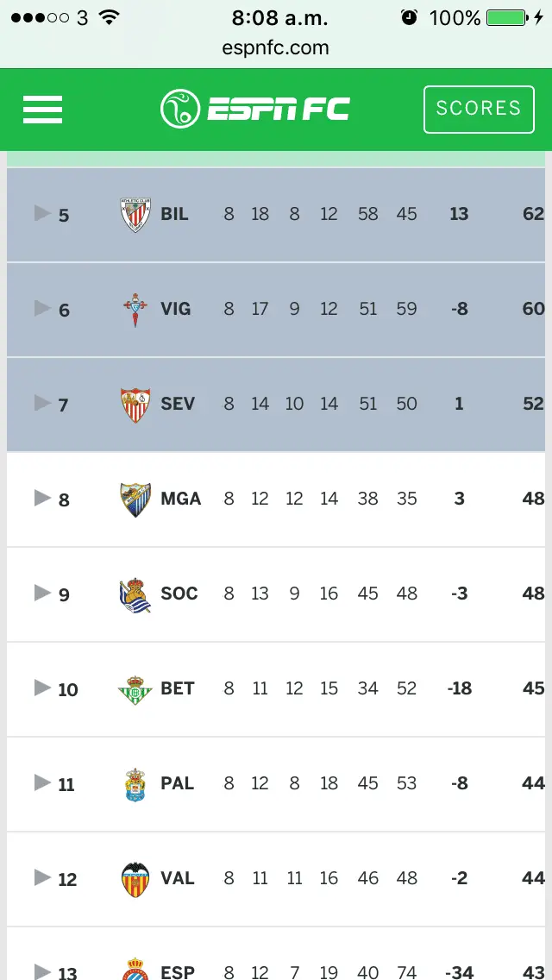This screenshot has height=980, width=552.
Task: Open the VIG team link
Action: 176,309
